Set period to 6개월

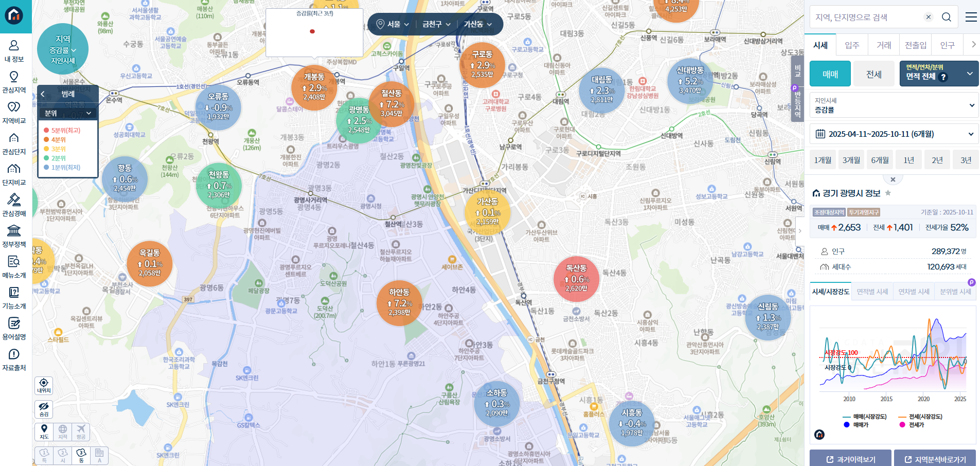(880, 160)
